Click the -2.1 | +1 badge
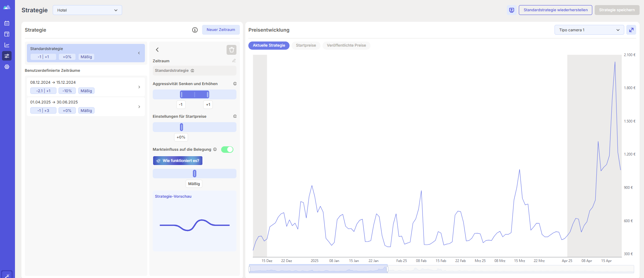Image resolution: width=644 pixels, height=278 pixels. pyautogui.click(x=43, y=91)
